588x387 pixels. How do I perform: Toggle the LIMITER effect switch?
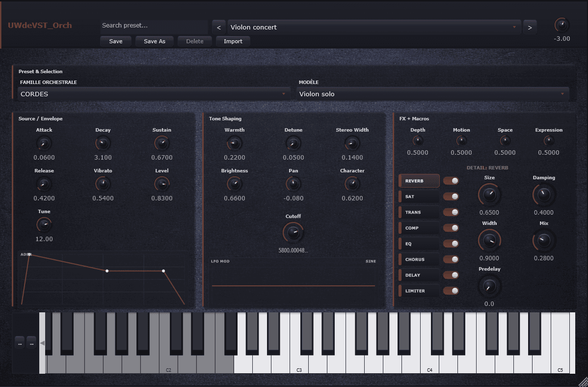[451, 291]
